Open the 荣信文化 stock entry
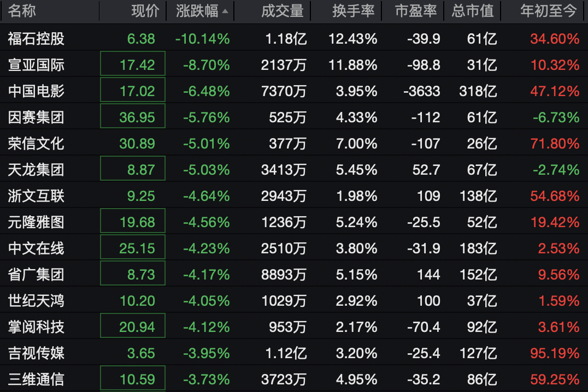The image size is (588, 392). click(36, 144)
